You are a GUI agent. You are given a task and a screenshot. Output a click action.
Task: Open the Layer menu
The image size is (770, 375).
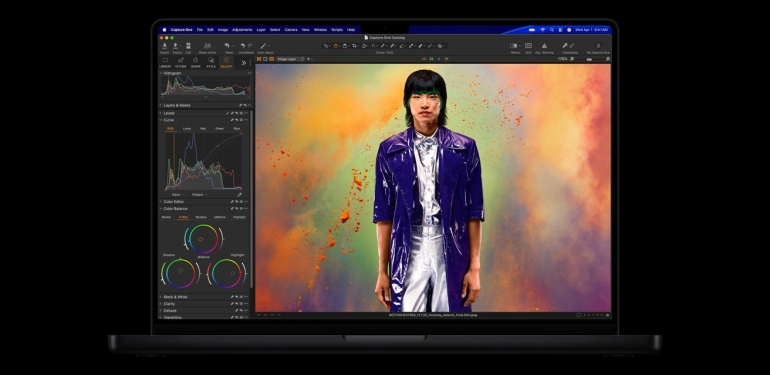261,30
